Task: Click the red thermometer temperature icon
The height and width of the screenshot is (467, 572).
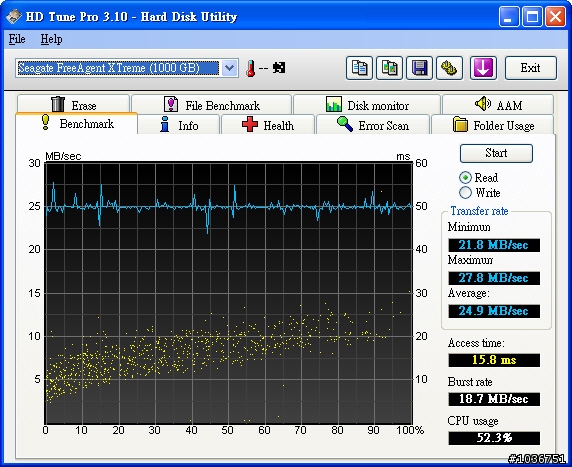Action: pyautogui.click(x=250, y=68)
